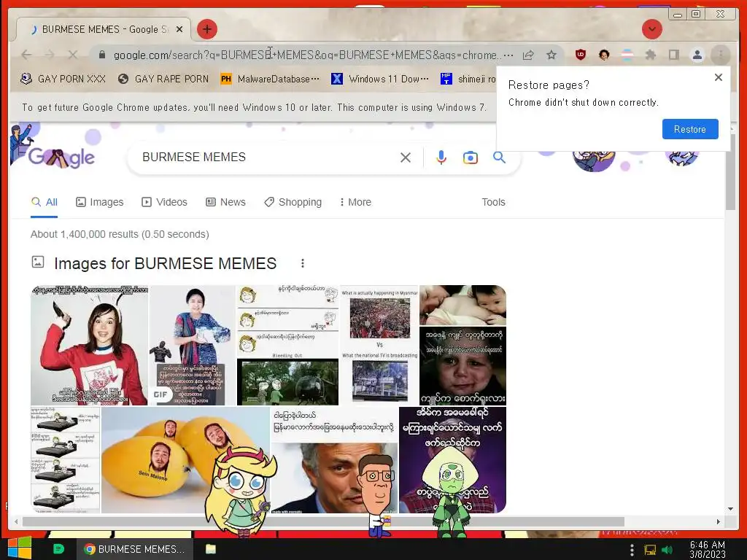Open Images for BURMESE MEMES heading

coord(166,263)
